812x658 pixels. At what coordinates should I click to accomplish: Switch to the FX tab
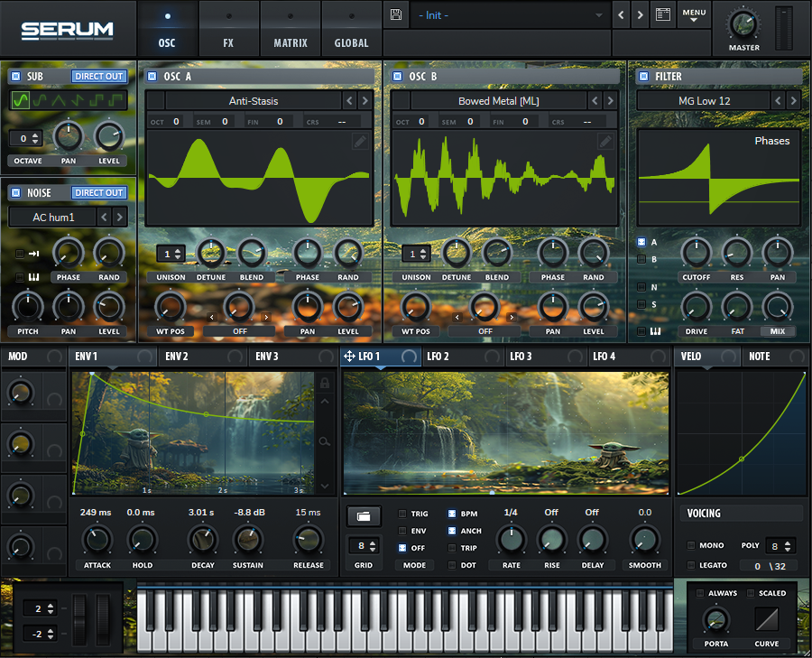click(228, 29)
